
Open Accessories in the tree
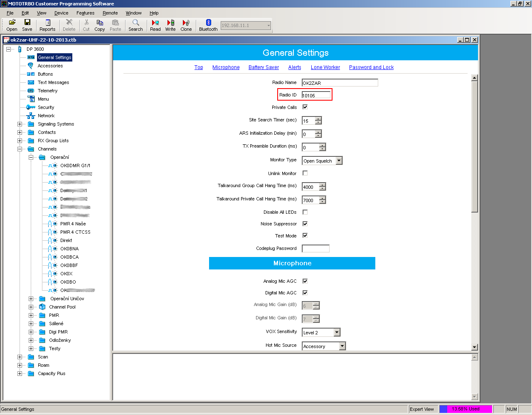coord(50,66)
